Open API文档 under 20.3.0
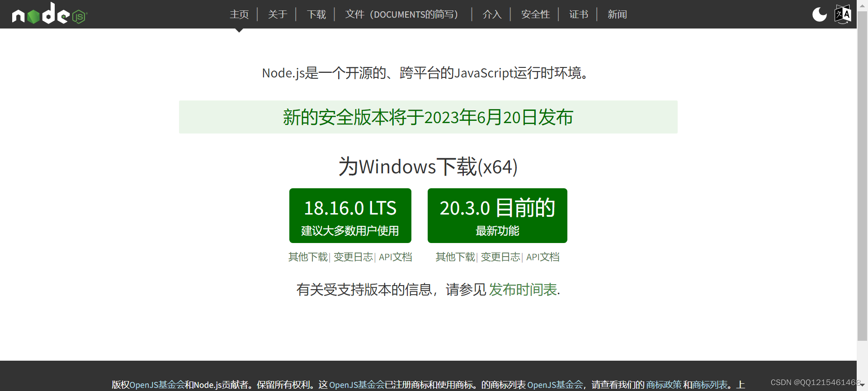This screenshot has height=391, width=868. pos(542,257)
